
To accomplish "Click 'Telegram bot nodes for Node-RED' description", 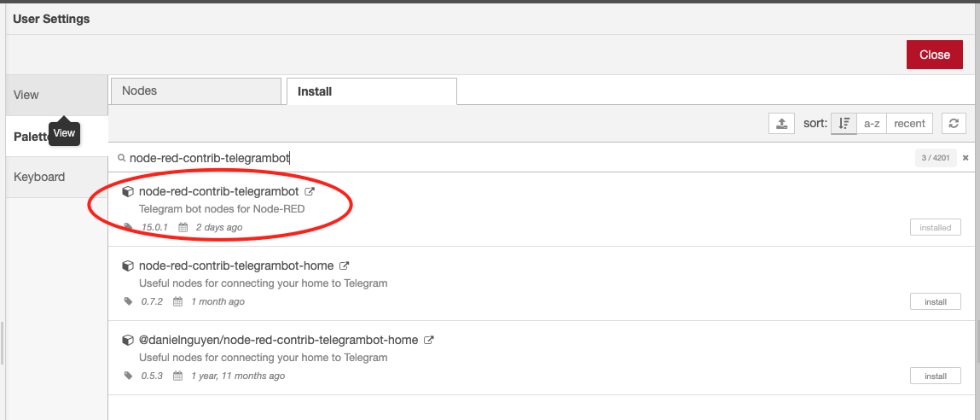I will click(222, 208).
